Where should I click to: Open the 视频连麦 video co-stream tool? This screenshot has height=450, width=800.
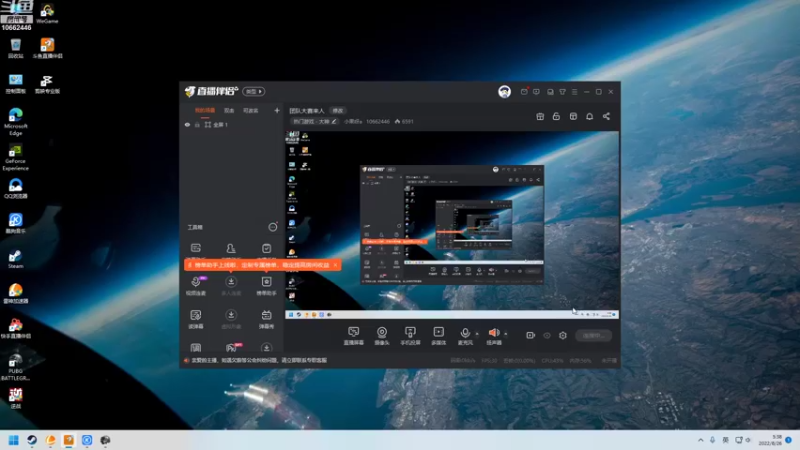196,286
